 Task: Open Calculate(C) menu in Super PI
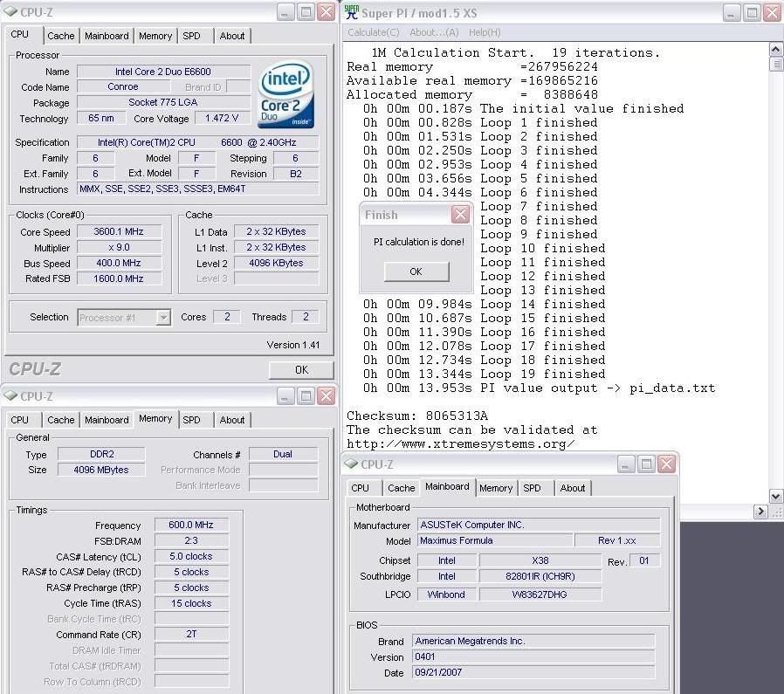(373, 32)
